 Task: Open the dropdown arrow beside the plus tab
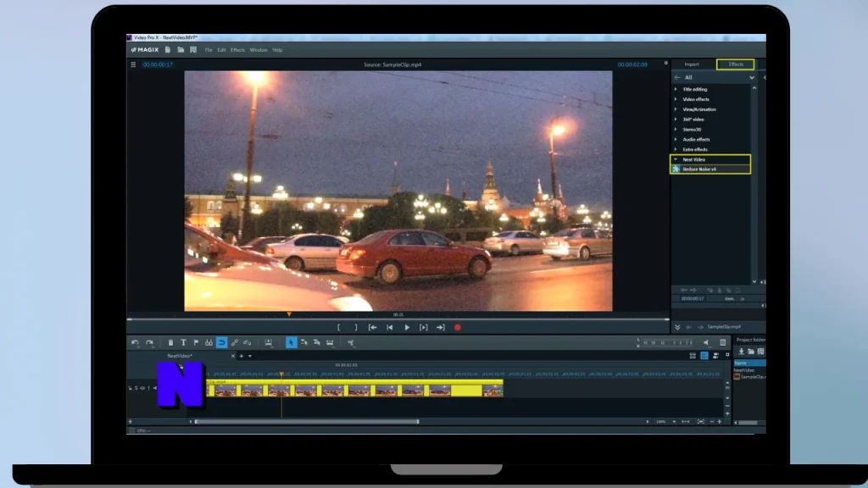coord(250,357)
